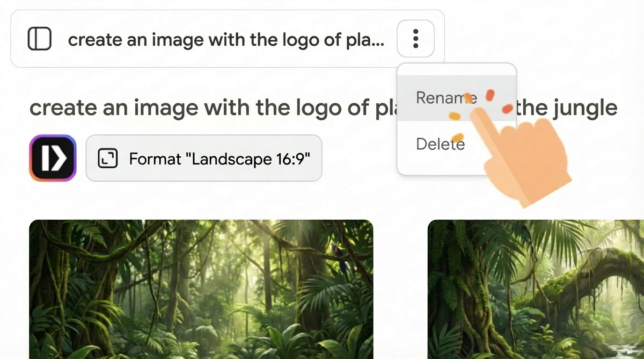Open the second jungle image thumbnail
The image size is (644, 359).
[x=535, y=289]
